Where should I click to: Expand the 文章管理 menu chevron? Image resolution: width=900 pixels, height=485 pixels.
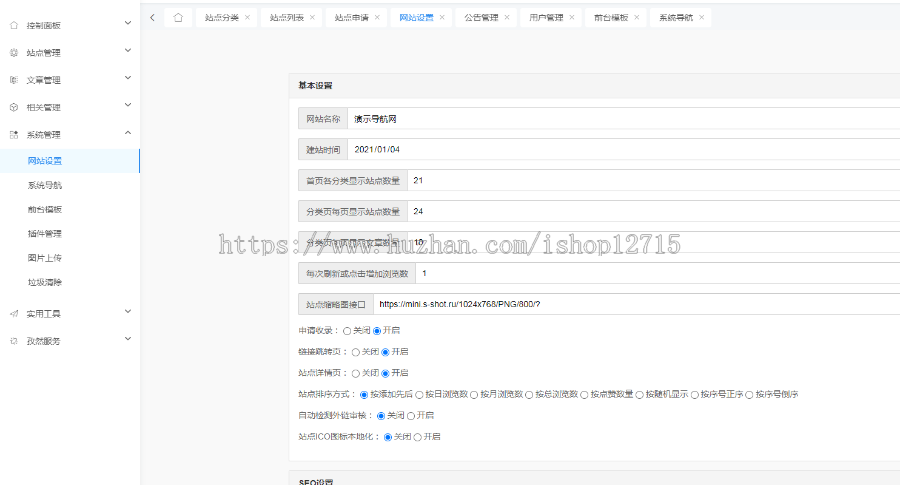128,77
